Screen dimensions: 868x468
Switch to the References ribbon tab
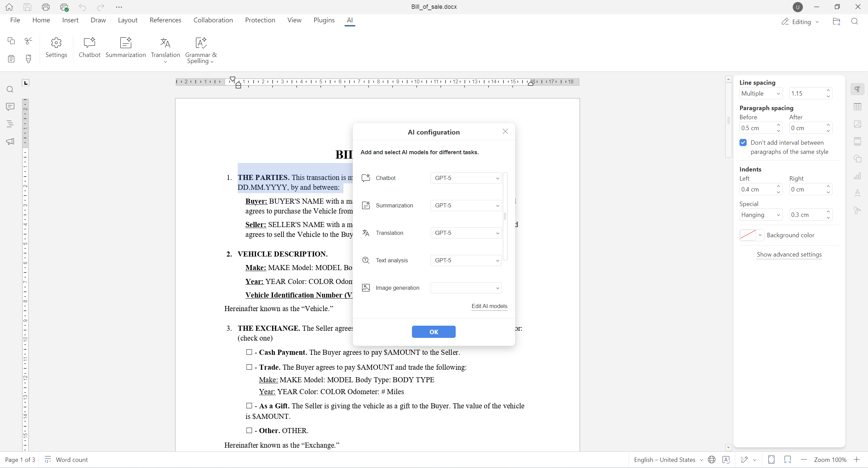165,20
